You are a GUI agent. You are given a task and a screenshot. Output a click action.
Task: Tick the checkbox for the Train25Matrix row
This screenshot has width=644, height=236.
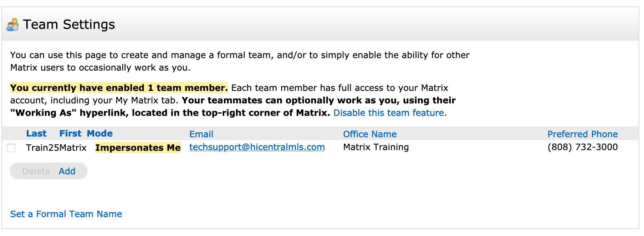11,148
